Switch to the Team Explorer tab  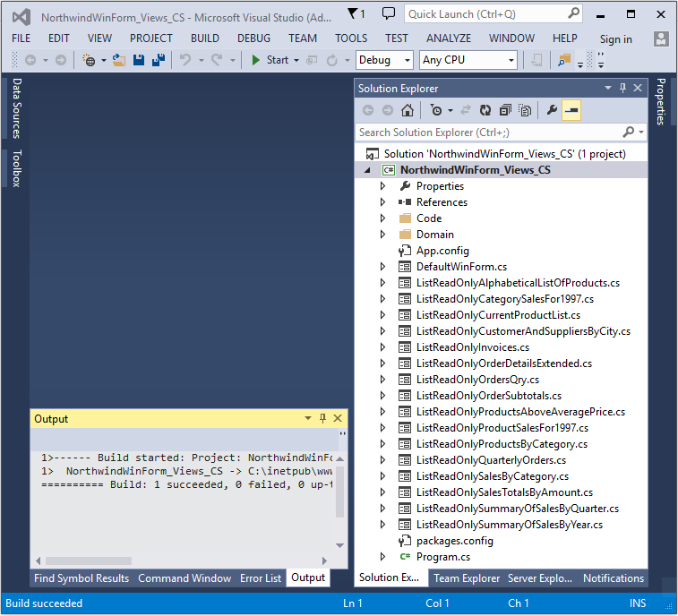[467, 578]
